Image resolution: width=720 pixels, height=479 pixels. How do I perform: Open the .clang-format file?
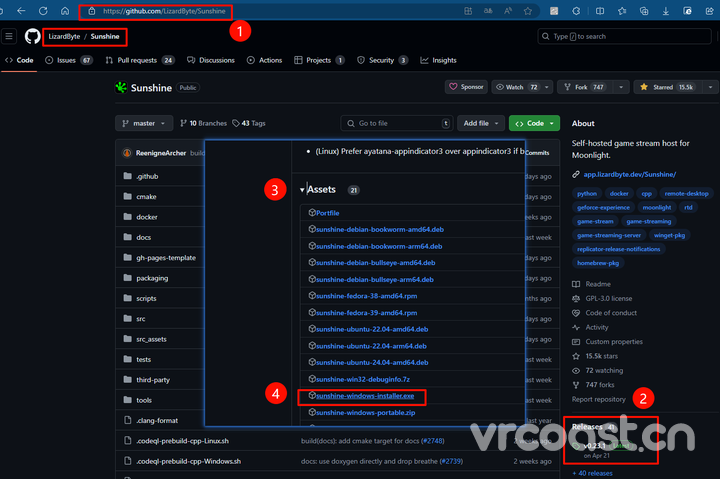[157, 420]
